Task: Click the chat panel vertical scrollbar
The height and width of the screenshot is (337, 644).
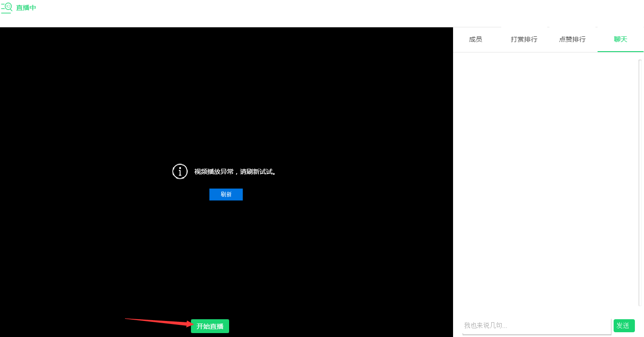Action: click(640, 182)
